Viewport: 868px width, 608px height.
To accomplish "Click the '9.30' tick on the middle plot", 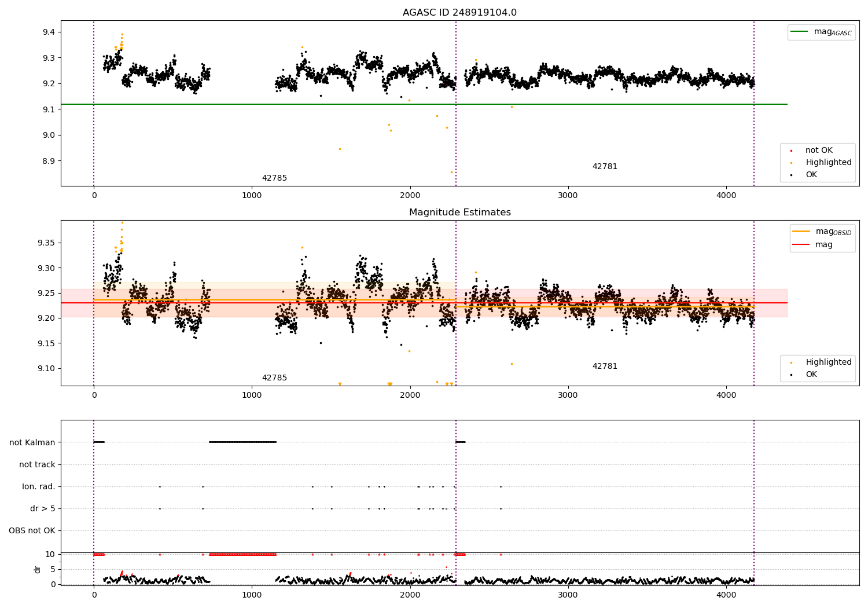I will click(46, 268).
